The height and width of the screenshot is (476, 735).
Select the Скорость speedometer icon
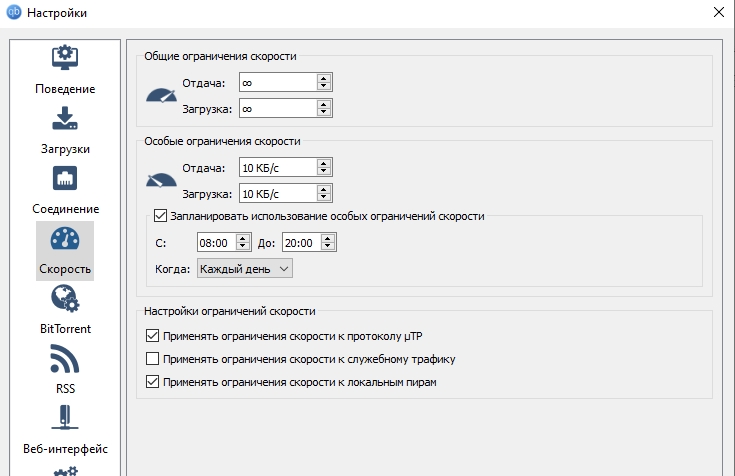[x=65, y=238]
